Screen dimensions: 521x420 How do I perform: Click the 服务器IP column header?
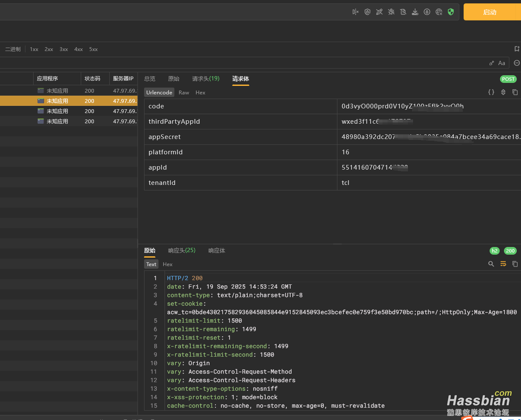tap(123, 79)
